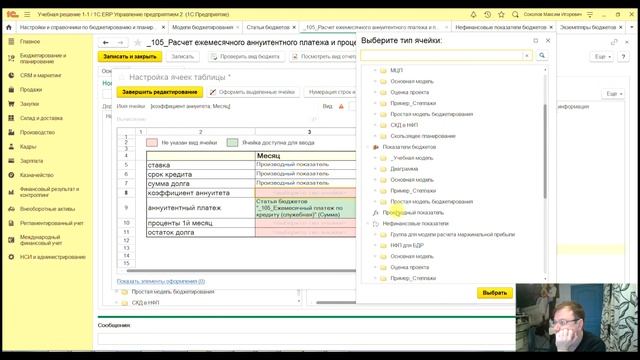Open Склад и доставка section icon
This screenshot has width=640, height=360.
point(11,118)
